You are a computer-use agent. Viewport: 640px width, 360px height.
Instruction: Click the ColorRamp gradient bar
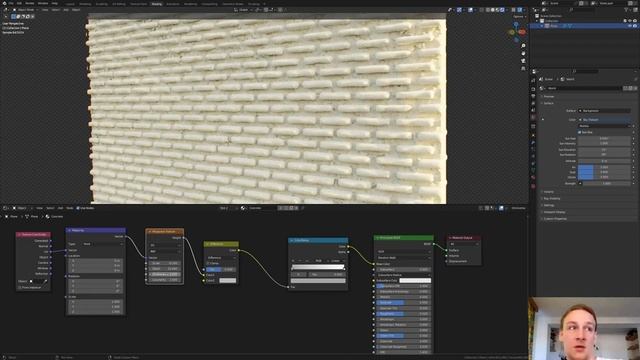tap(318, 267)
